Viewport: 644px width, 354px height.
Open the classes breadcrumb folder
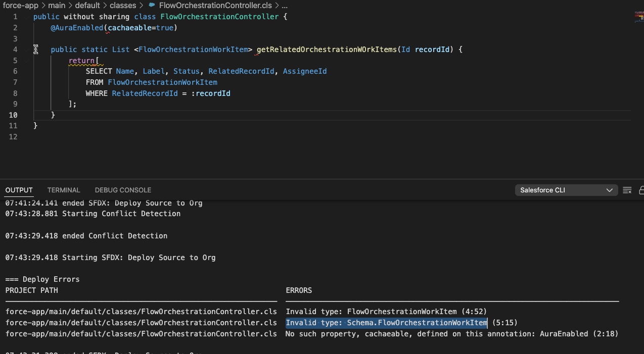point(123,6)
